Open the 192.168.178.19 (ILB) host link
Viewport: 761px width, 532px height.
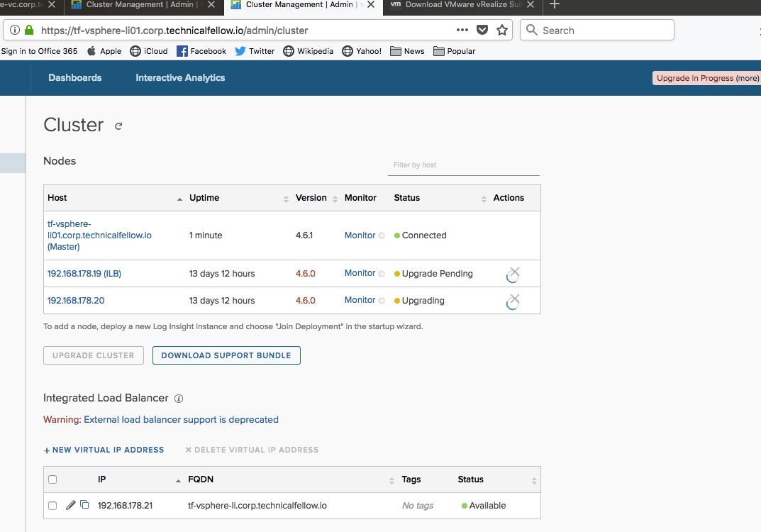coord(84,274)
